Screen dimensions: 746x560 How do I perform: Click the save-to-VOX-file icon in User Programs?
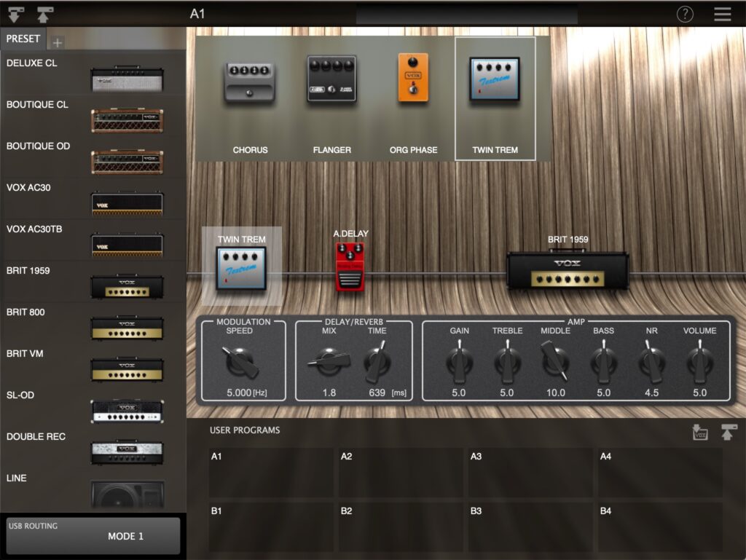[700, 432]
